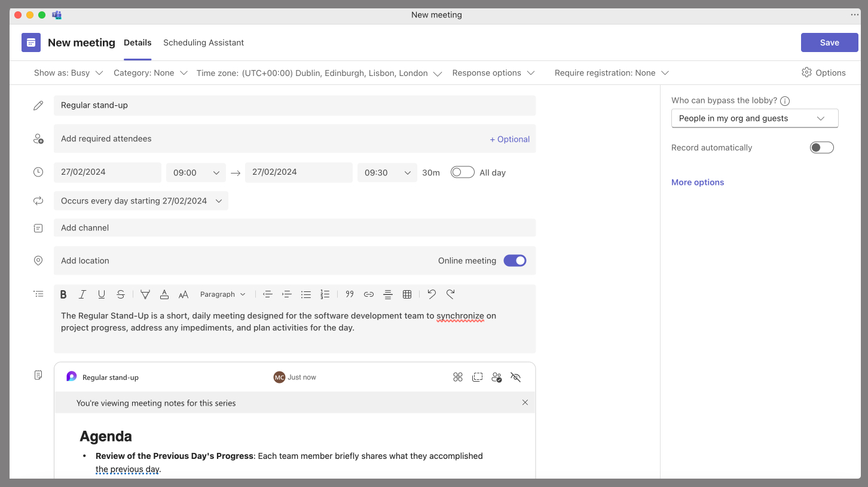Viewport: 868px width, 487px height.
Task: Open the recurrence 'Occurs every day' dropdown
Action: [x=141, y=201]
